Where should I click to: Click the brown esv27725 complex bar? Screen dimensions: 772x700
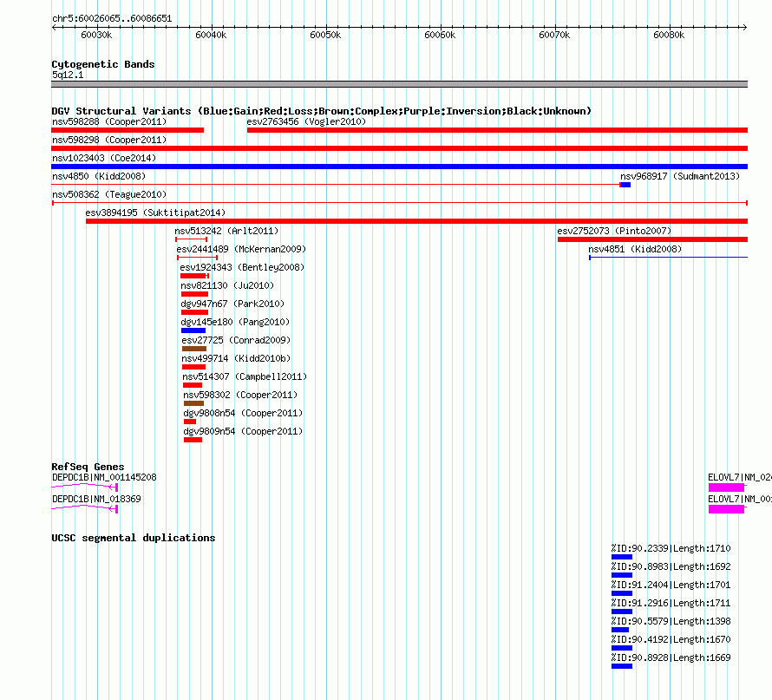pyautogui.click(x=194, y=349)
